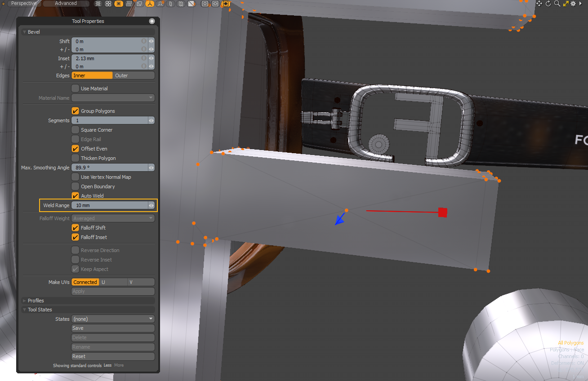Select U option in Make UVs

[113, 282]
